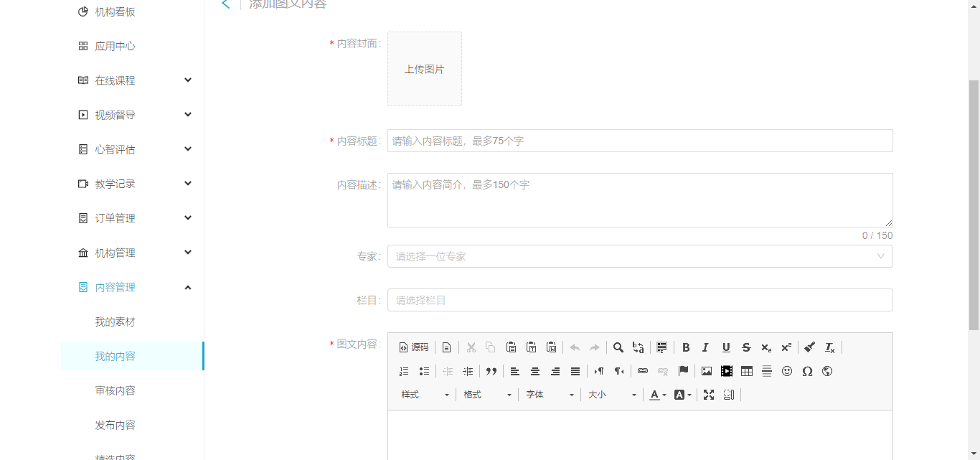Click the paste from Word icon
Screen dimensions: 980x460
click(552, 347)
